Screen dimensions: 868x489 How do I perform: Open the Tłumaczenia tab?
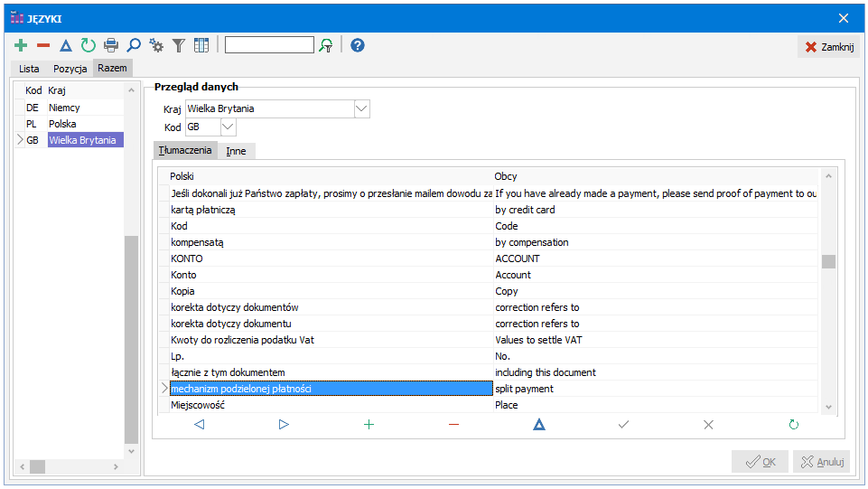click(185, 150)
